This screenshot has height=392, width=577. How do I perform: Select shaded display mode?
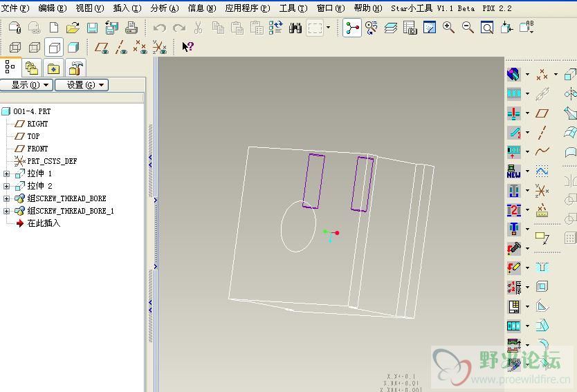click(x=73, y=48)
